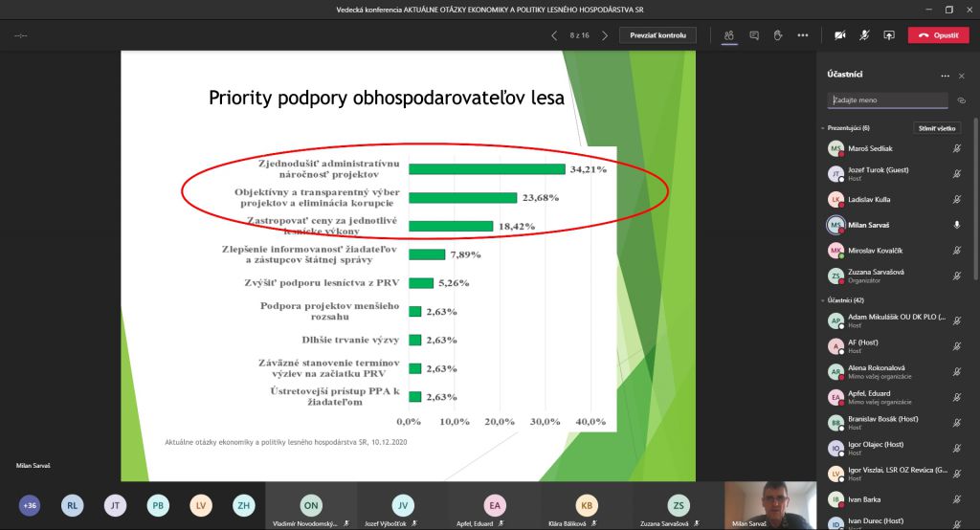Collapse the Prezentujúci section
Viewport: 980px width, 530px height.
823,127
